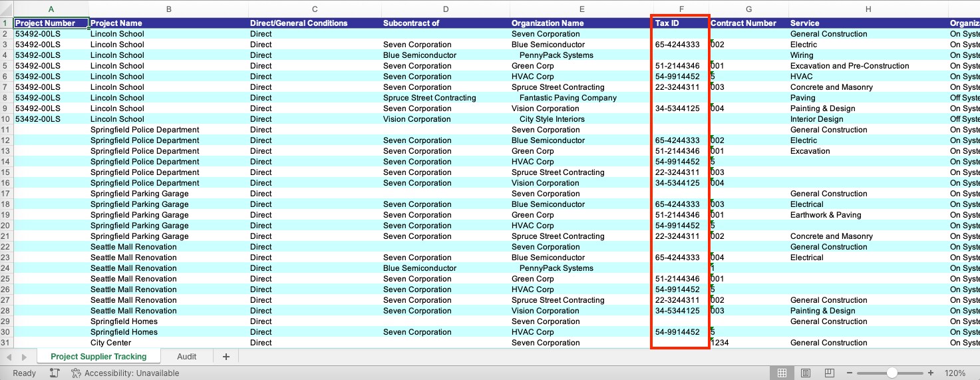Switch to Normal view in status bar
Screen dimensions: 980x380
(782, 373)
